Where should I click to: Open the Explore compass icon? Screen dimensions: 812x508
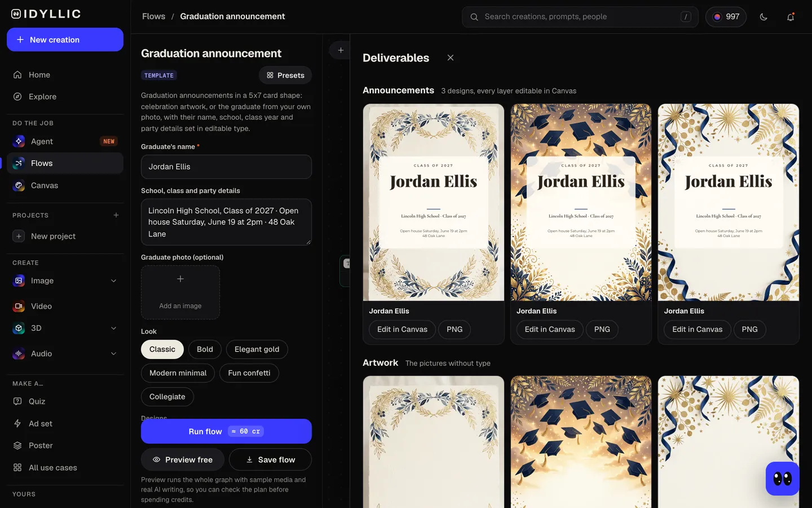click(x=17, y=97)
